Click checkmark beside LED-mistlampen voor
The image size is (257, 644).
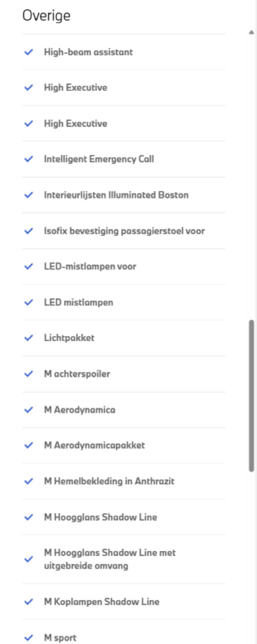[29, 266]
